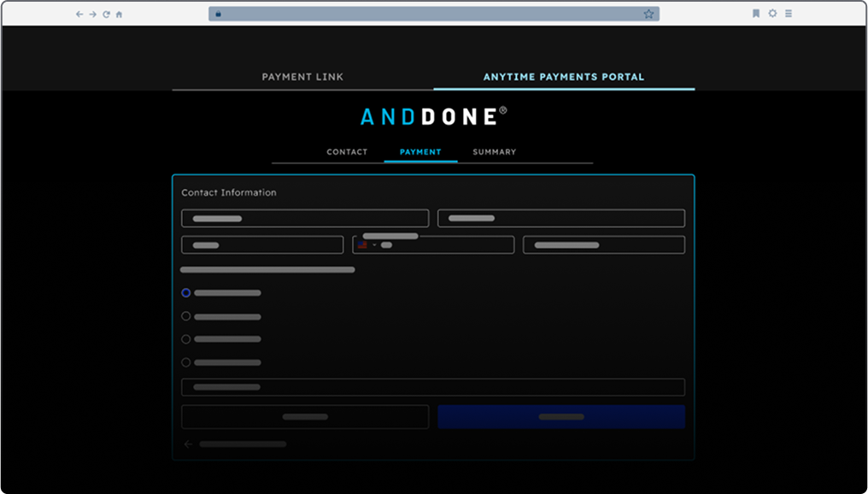This screenshot has height=494, width=868.
Task: Click the second-row left input field
Action: coord(262,244)
